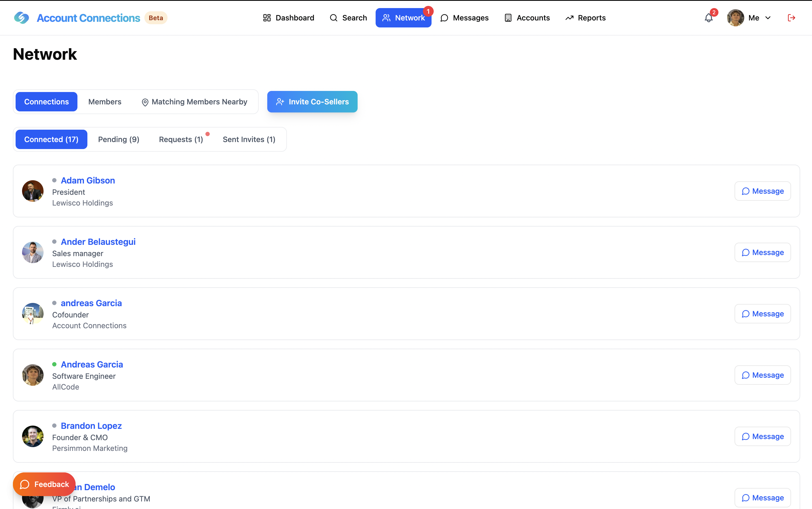Viewport: 812px width, 509px height.
Task: Click the red logout icon
Action: (791, 18)
